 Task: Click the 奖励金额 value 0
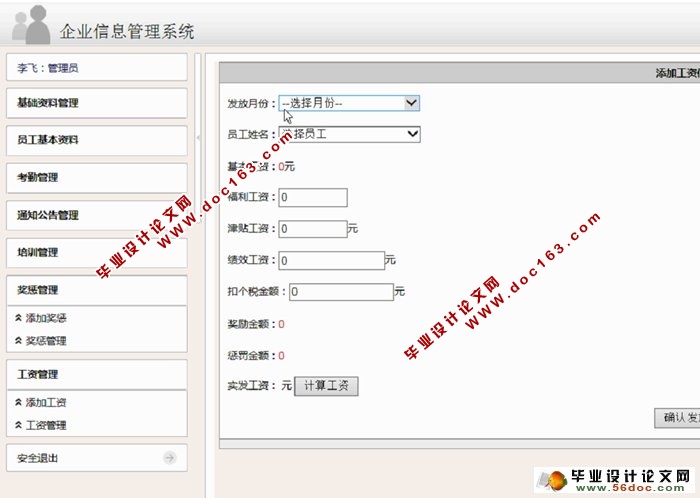281,324
